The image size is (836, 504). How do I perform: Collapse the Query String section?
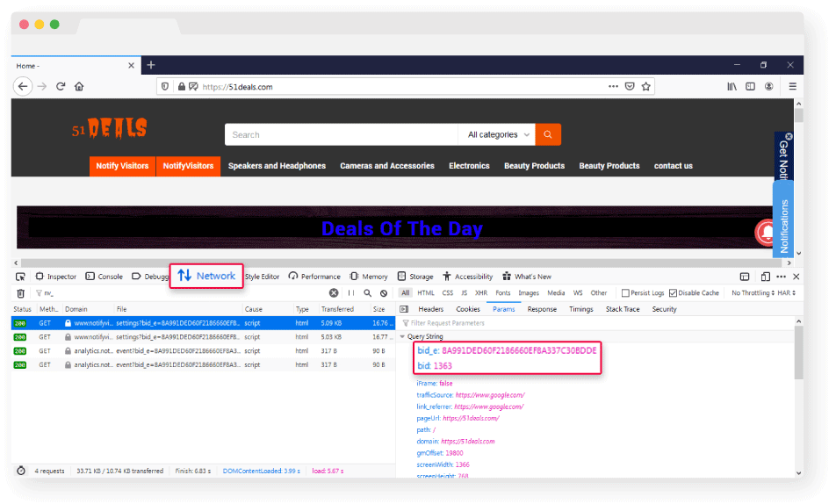point(402,336)
